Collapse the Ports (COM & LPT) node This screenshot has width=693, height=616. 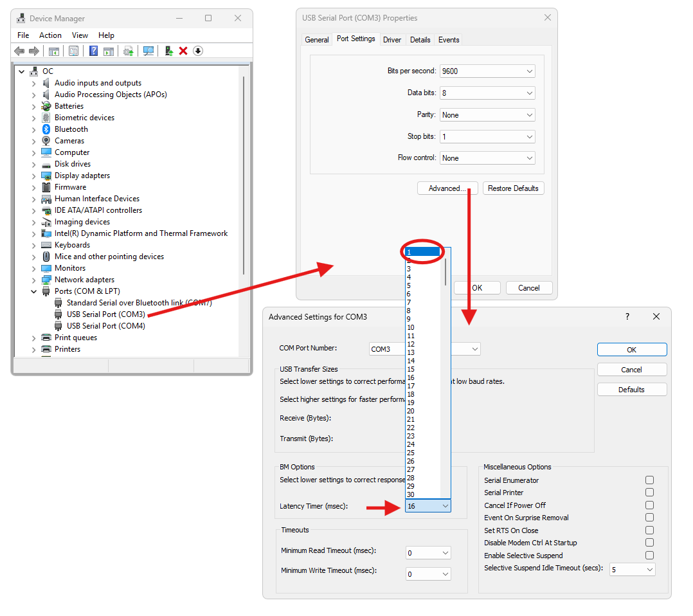[33, 291]
